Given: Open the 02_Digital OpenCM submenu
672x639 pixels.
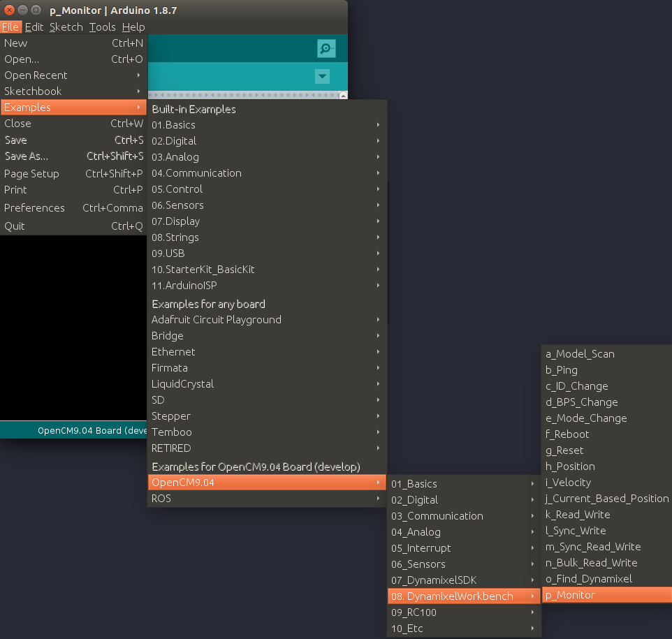Looking at the screenshot, I should coord(464,500).
